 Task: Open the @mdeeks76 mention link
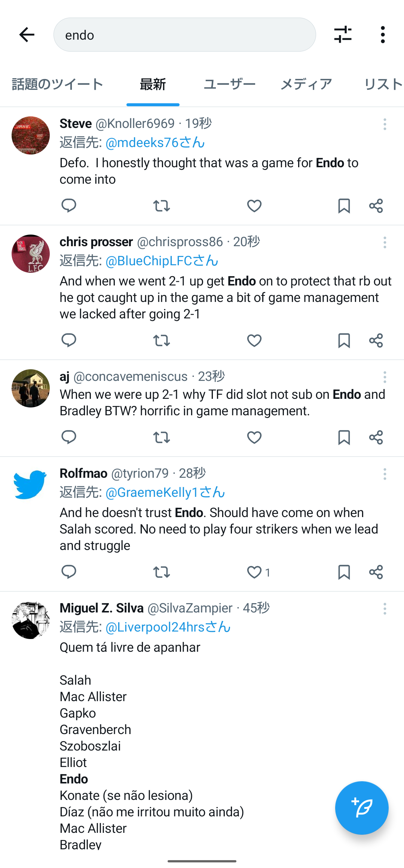(155, 143)
